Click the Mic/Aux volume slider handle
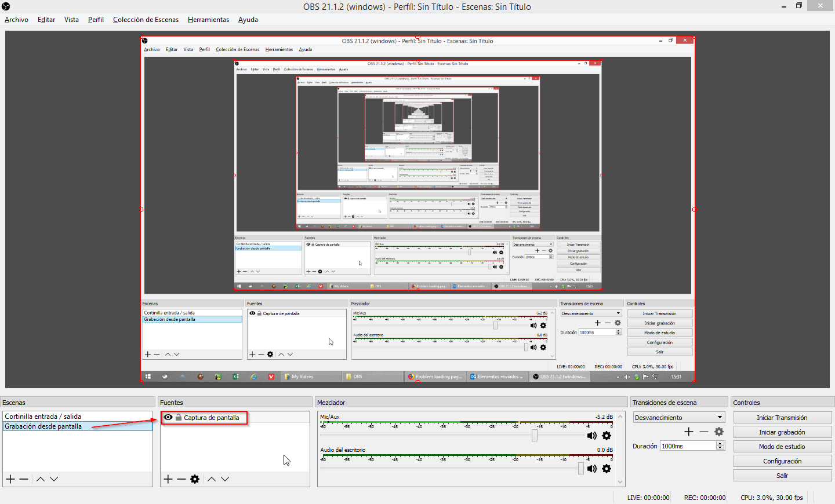This screenshot has height=504, width=835. [x=535, y=436]
